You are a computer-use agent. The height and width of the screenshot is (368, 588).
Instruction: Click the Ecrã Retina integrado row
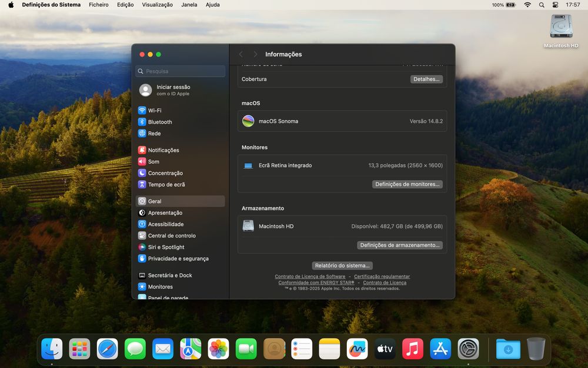(342, 165)
